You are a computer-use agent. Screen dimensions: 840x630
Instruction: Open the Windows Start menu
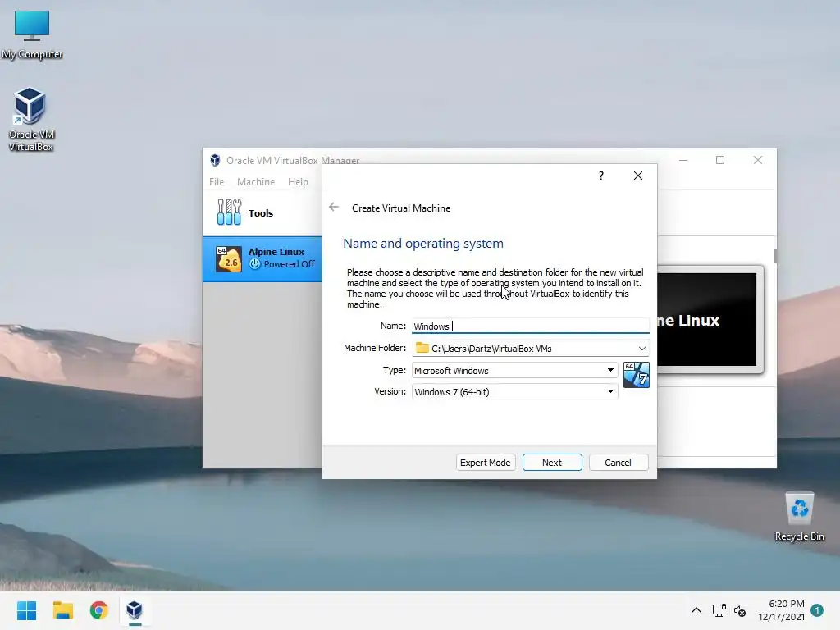tap(26, 610)
